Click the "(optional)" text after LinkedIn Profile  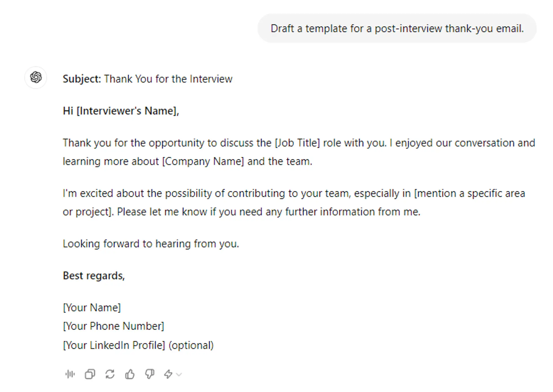(191, 345)
